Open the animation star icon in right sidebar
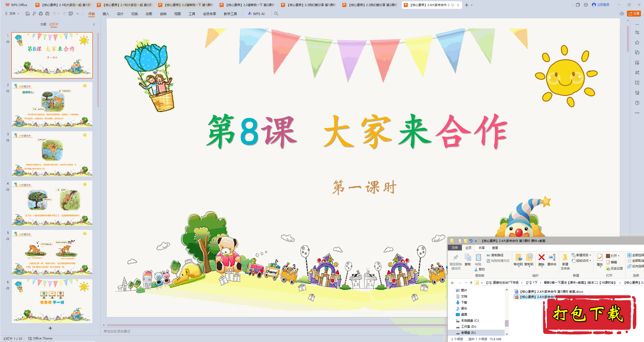 coord(637,42)
